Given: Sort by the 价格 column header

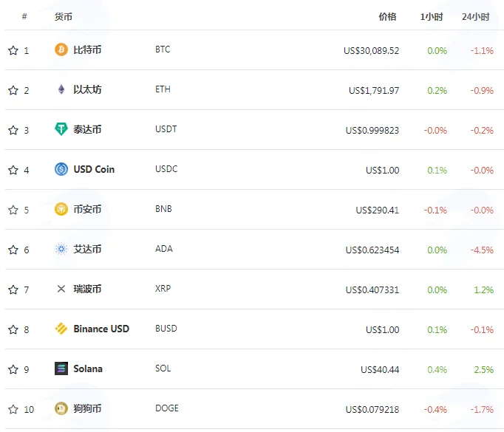Looking at the screenshot, I should (x=387, y=17).
